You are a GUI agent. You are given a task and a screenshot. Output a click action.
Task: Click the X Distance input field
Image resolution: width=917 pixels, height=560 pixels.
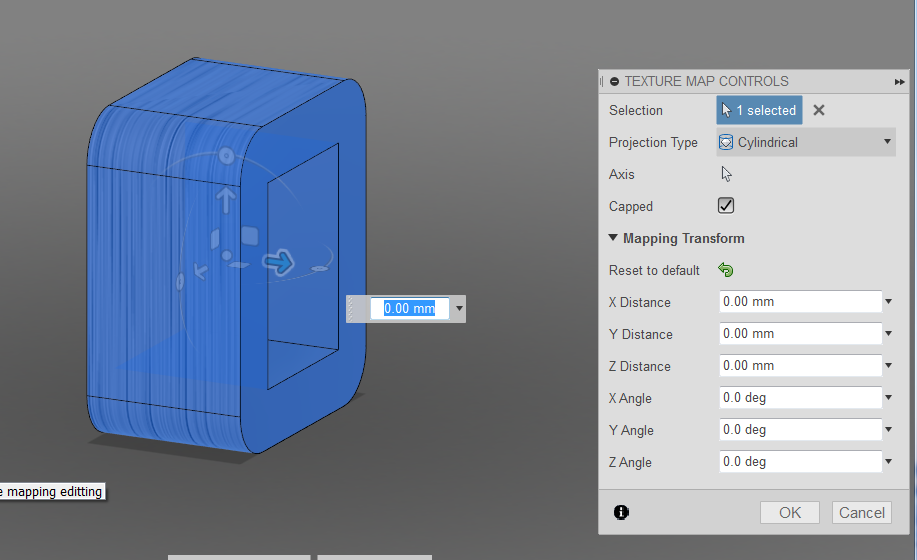click(800, 302)
